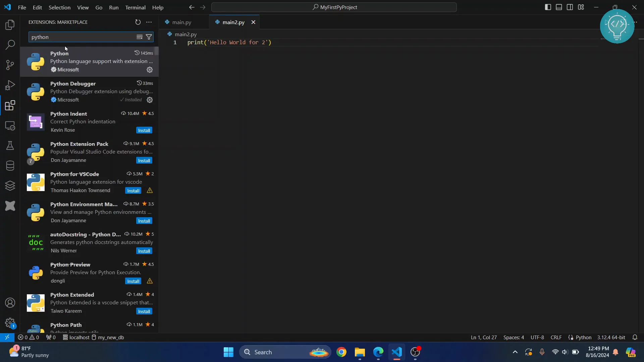Toggle the primary side bar layout button
This screenshot has height=362, width=644.
[x=548, y=7]
